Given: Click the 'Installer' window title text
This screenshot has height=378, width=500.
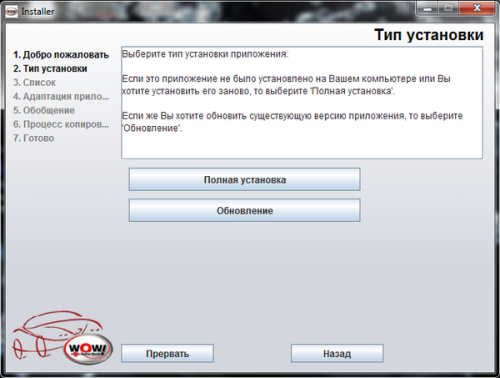Looking at the screenshot, I should [x=38, y=12].
